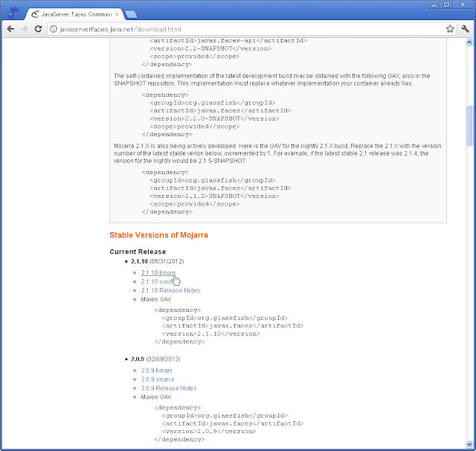The image size is (476, 451).
Task: Click the Mojarra 2.1.X paragraph text
Action: tap(277, 153)
